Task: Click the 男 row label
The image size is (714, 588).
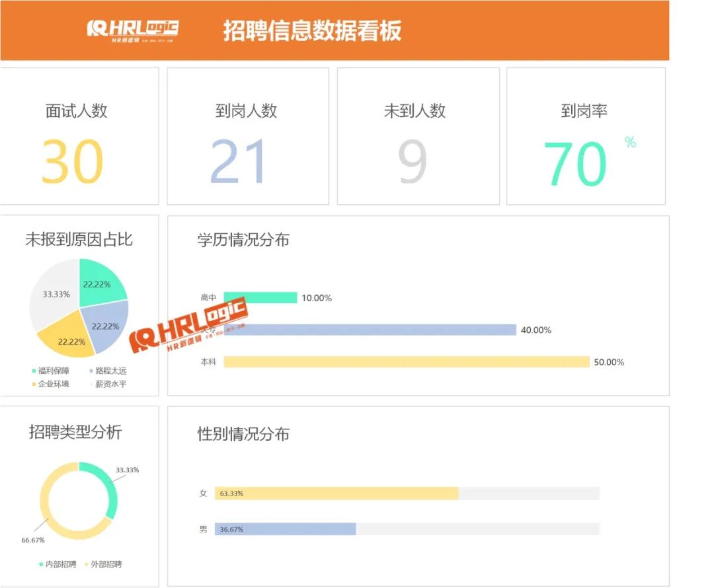Action: tap(203, 529)
